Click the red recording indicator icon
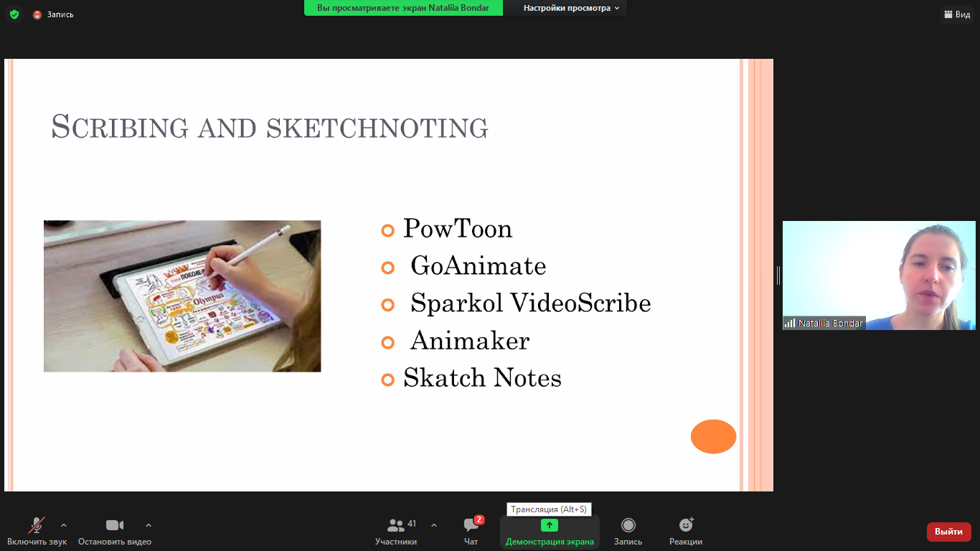This screenshot has height=551, width=980. 37,14
